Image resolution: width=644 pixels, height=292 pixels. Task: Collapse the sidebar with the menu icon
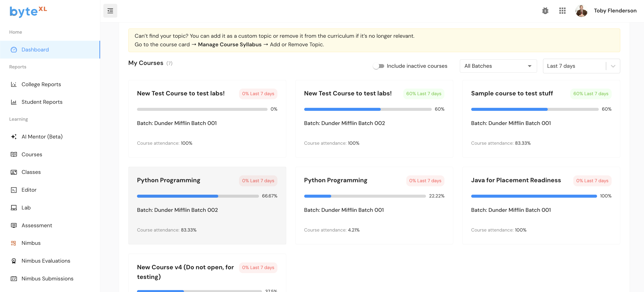110,11
